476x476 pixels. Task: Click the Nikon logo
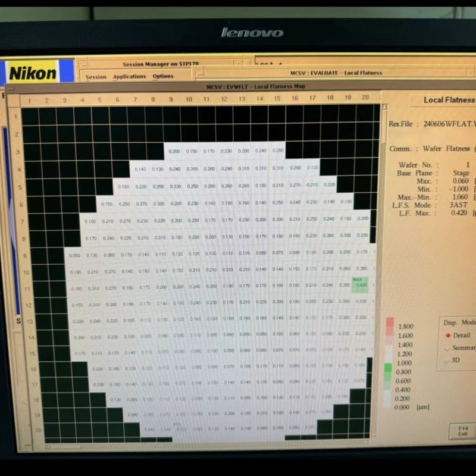[33, 74]
